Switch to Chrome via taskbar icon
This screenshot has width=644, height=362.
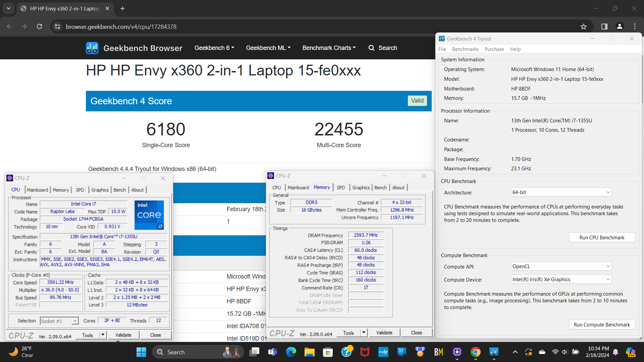[475, 352]
